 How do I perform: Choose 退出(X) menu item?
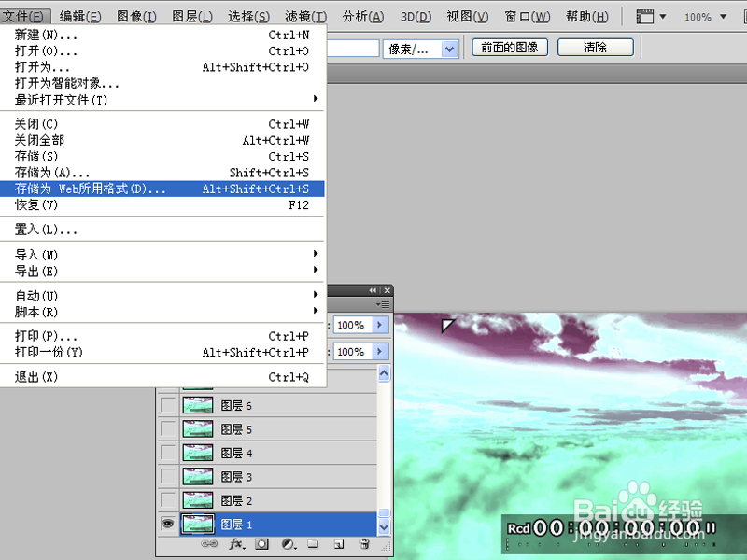tap(162, 377)
